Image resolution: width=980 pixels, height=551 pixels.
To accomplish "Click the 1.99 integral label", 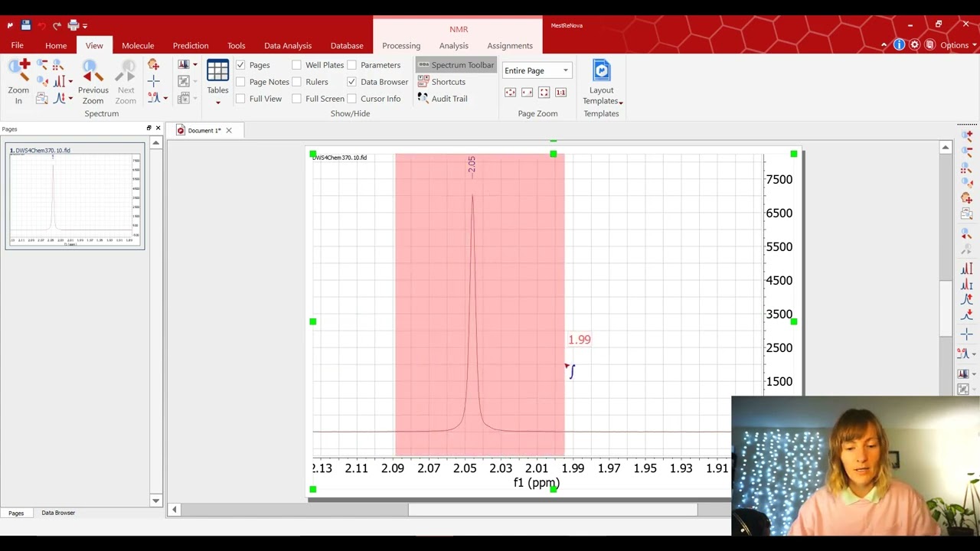I will point(580,340).
